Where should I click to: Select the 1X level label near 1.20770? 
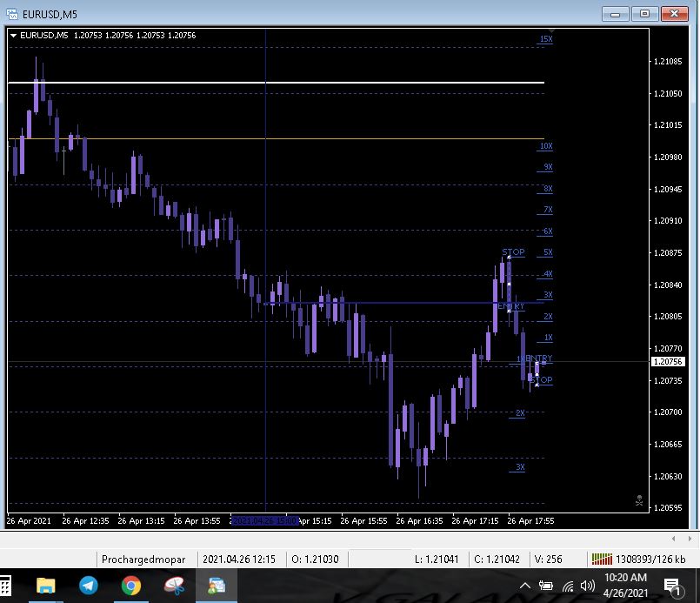(548, 338)
